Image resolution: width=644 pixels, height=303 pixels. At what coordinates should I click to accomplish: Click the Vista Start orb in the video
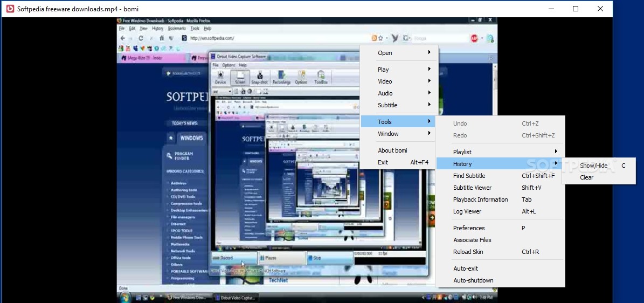125,297
